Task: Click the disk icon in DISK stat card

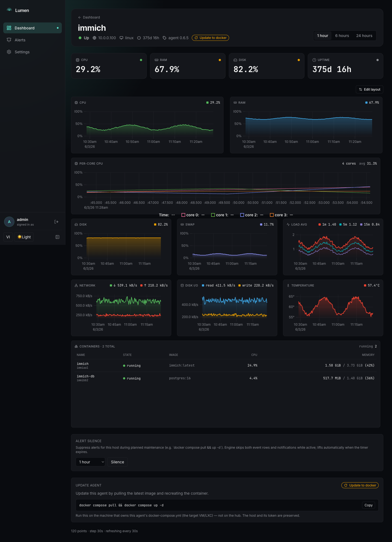Action: click(x=235, y=60)
